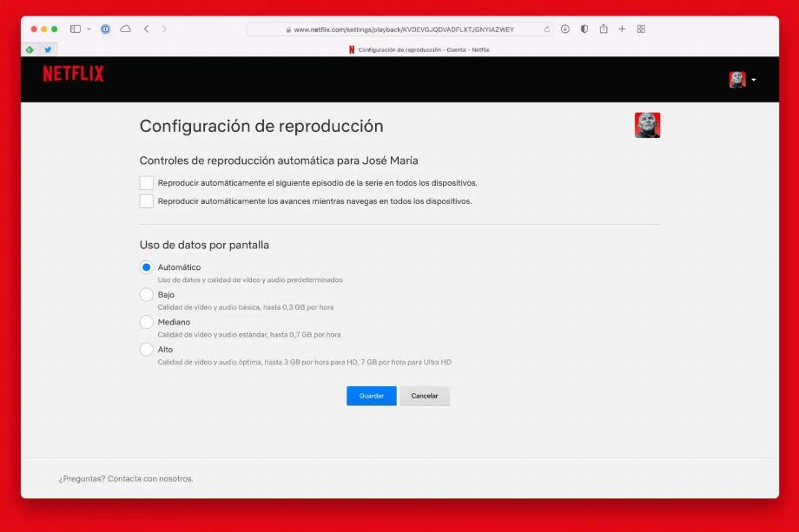Reload the page with the refresh icon
This screenshot has height=532, width=799.
point(547,30)
